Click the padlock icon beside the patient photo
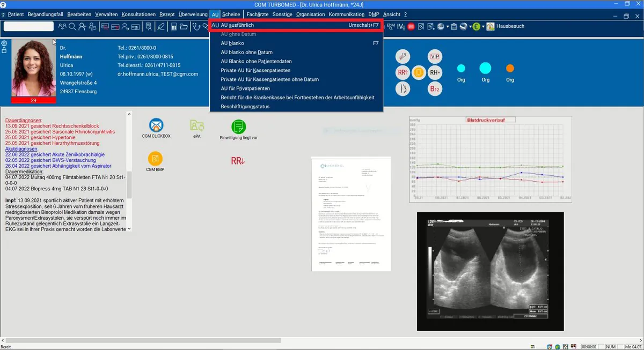 [4, 50]
